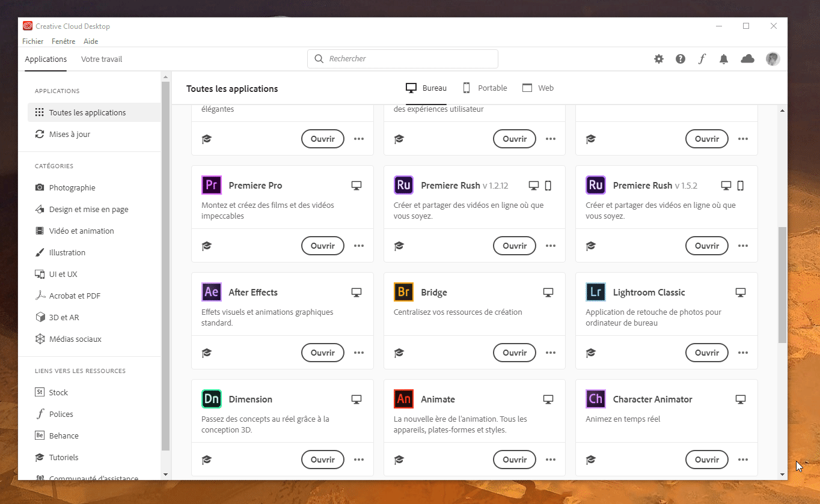The image size is (820, 504).
Task: Open tutorials for Premiere Pro via graduation cap
Action: coord(207,246)
